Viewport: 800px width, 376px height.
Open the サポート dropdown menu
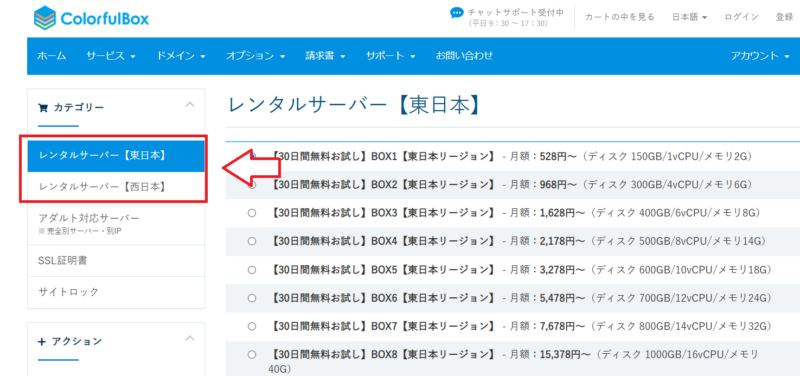390,56
